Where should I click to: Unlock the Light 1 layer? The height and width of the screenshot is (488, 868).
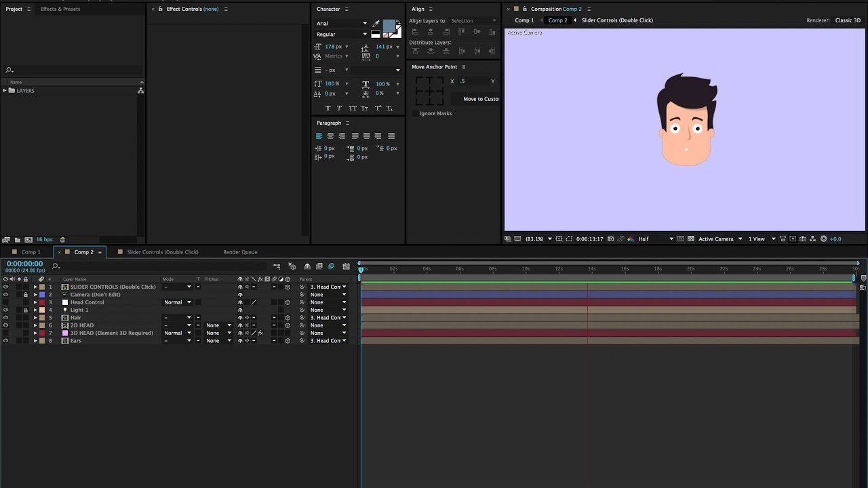click(26, 310)
